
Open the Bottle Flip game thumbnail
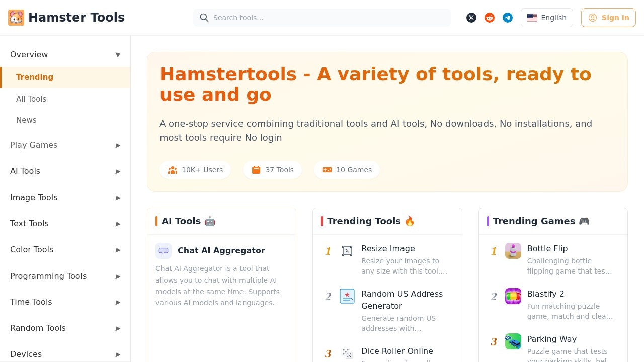click(x=513, y=251)
